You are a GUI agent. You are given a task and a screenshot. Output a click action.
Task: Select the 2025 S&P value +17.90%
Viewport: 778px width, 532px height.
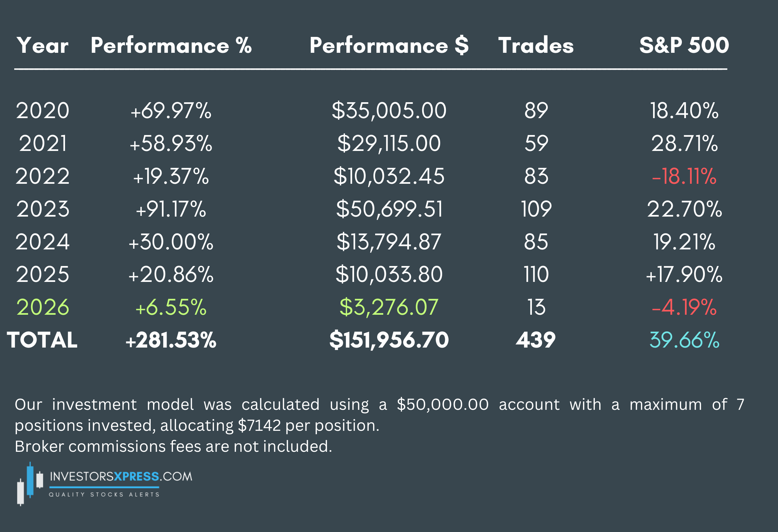click(684, 274)
